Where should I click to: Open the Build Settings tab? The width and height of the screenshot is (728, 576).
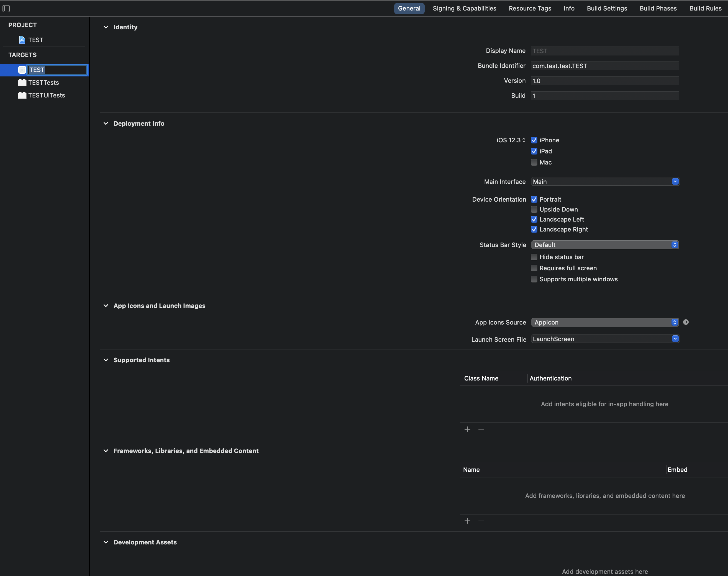click(607, 8)
